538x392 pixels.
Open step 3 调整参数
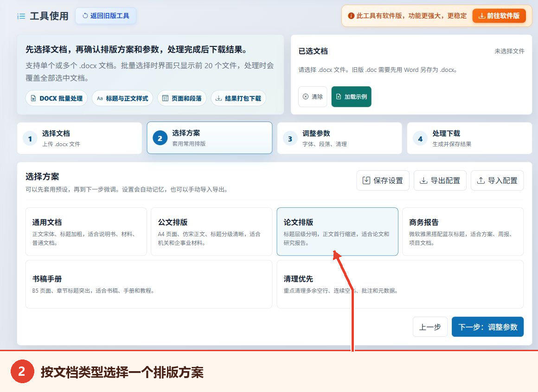339,138
